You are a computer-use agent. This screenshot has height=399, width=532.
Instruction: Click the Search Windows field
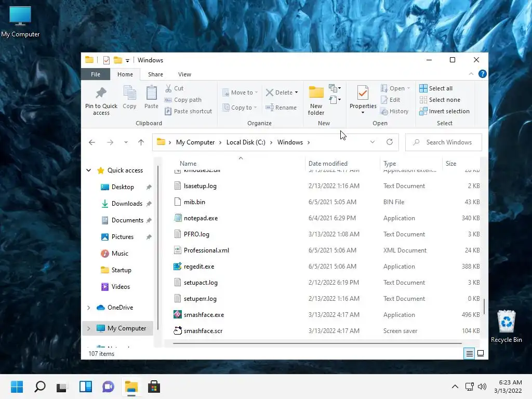[x=444, y=142]
